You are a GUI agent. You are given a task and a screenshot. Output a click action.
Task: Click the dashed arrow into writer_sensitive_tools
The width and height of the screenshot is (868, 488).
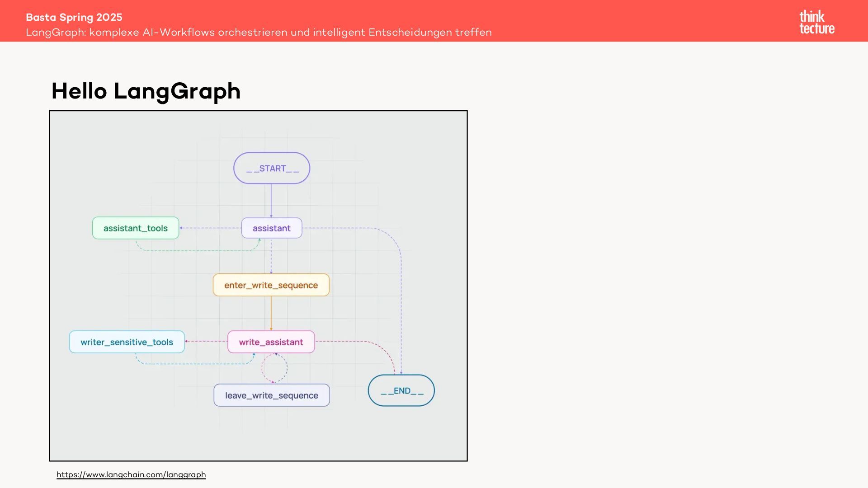click(206, 342)
